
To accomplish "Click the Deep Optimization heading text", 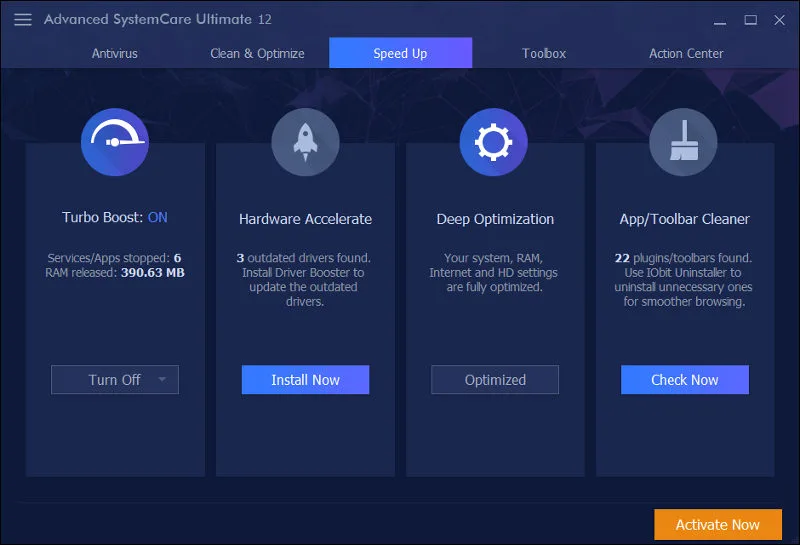I will coord(495,219).
